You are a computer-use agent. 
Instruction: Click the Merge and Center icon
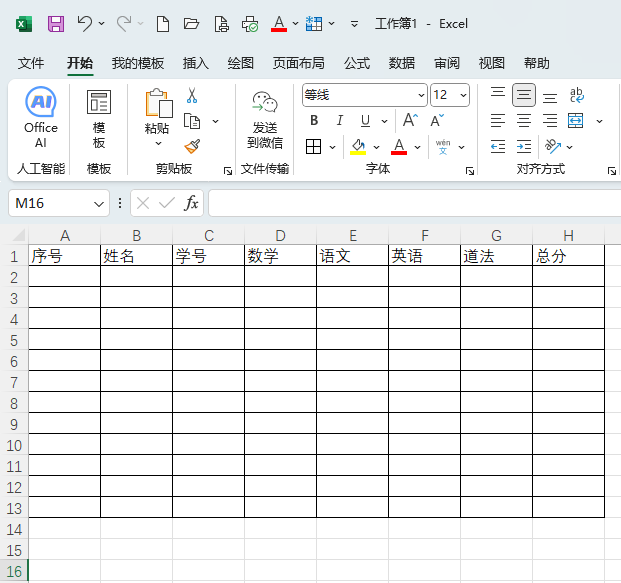tap(575, 121)
